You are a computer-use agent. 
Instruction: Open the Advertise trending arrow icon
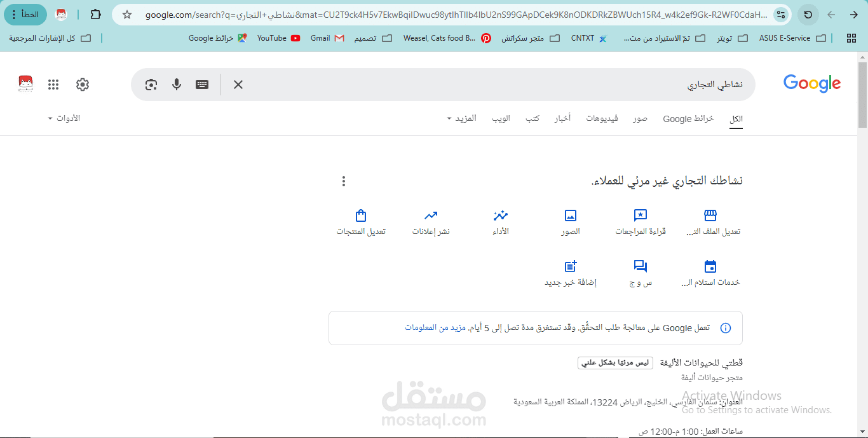click(431, 216)
